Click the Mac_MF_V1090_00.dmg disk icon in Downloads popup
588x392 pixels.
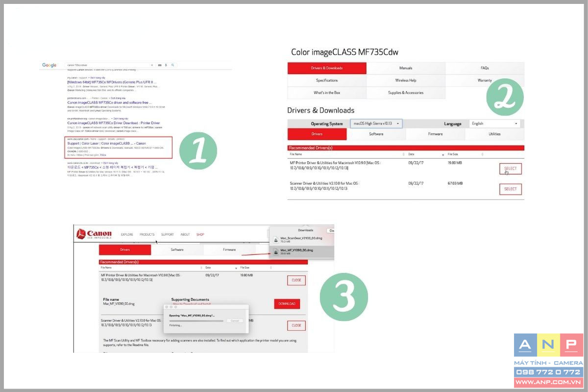point(276,252)
